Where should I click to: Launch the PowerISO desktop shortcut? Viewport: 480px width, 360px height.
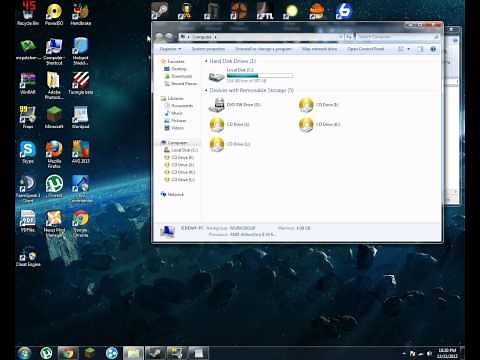[x=54, y=14]
